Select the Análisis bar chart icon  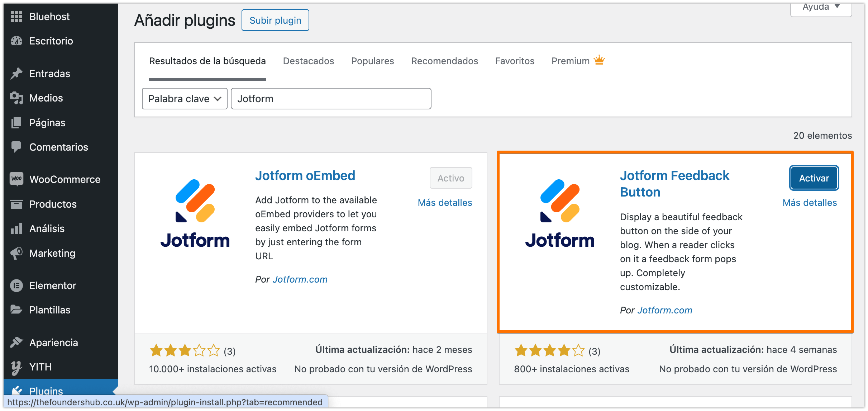point(16,228)
